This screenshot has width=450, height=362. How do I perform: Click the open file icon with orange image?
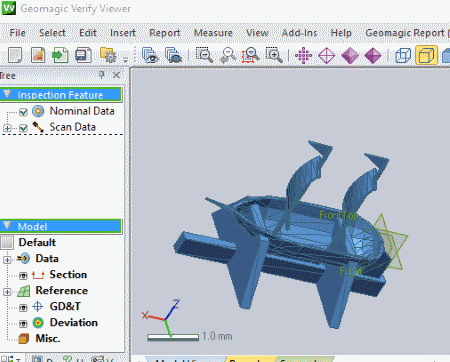pyautogui.click(x=38, y=55)
